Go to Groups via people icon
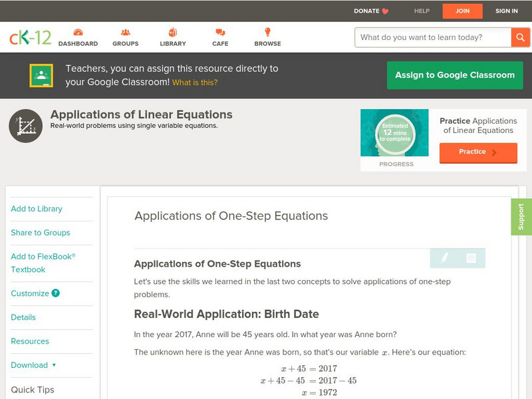 click(126, 33)
